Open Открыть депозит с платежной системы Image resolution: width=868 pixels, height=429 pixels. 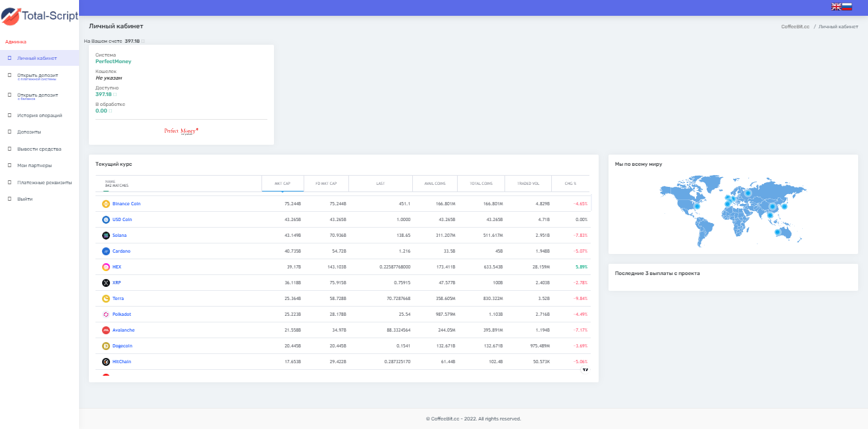39,76
